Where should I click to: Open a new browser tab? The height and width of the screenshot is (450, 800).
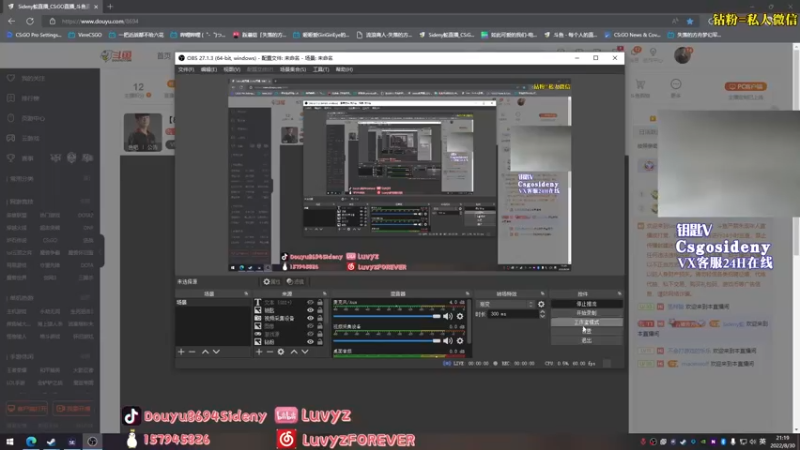pos(110,7)
